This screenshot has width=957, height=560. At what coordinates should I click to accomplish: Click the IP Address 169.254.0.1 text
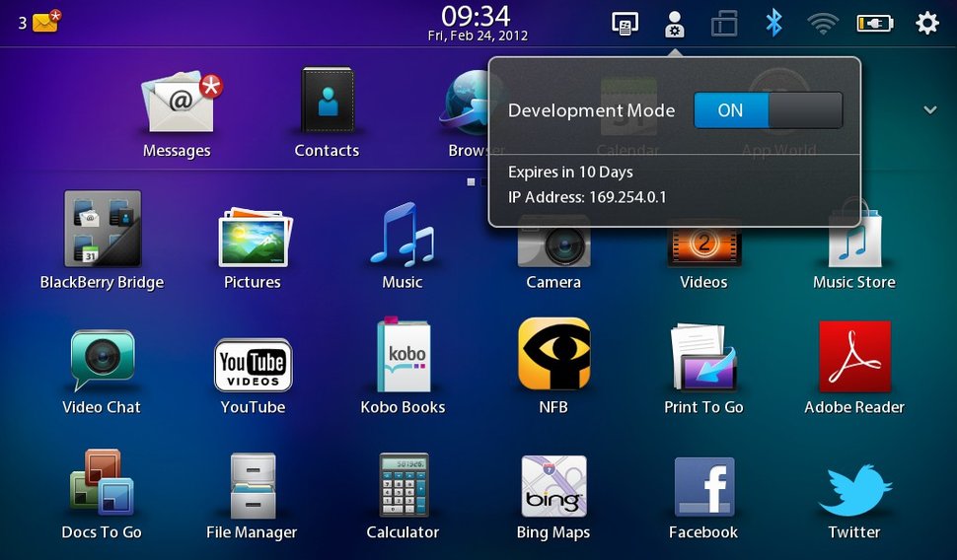pyautogui.click(x=587, y=197)
